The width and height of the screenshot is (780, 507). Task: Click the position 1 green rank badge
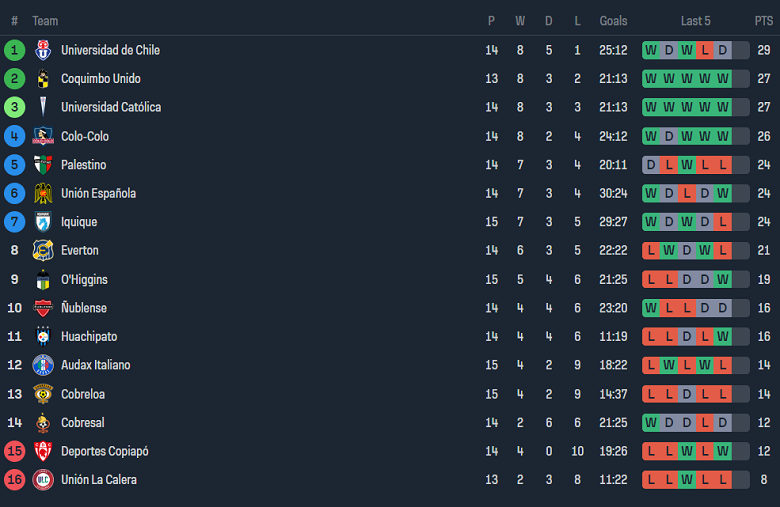14,50
